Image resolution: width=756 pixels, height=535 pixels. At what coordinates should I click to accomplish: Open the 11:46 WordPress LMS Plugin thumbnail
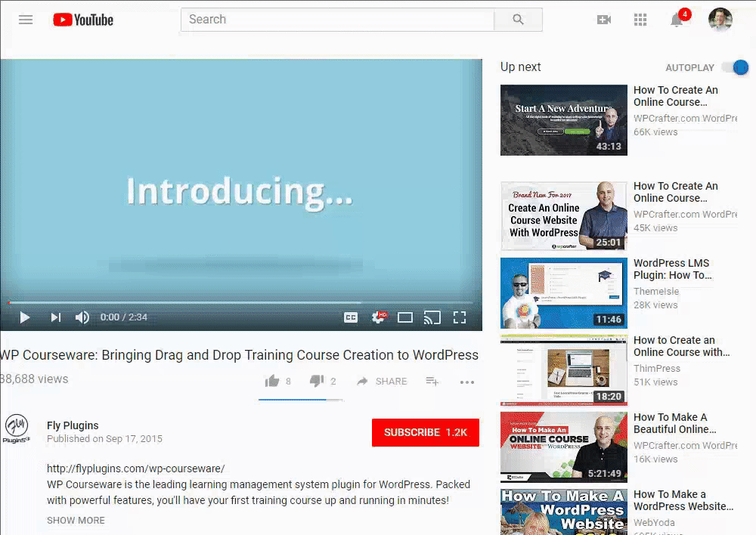click(x=564, y=293)
